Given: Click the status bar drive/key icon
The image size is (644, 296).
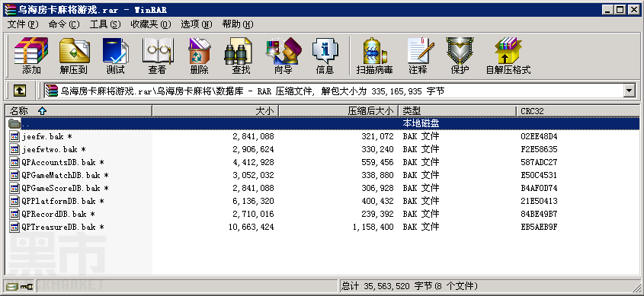Looking at the screenshot, I should point(19,286).
